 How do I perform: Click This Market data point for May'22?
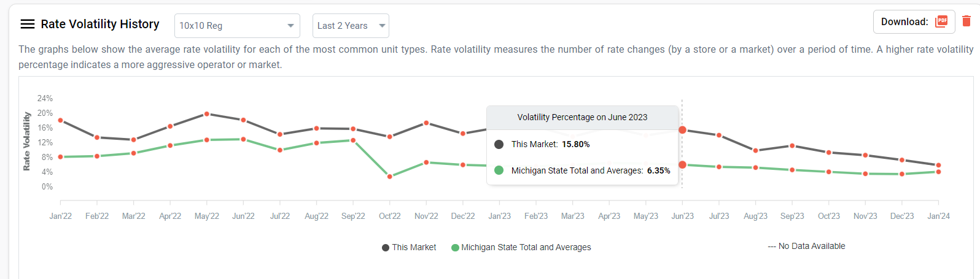[207, 114]
